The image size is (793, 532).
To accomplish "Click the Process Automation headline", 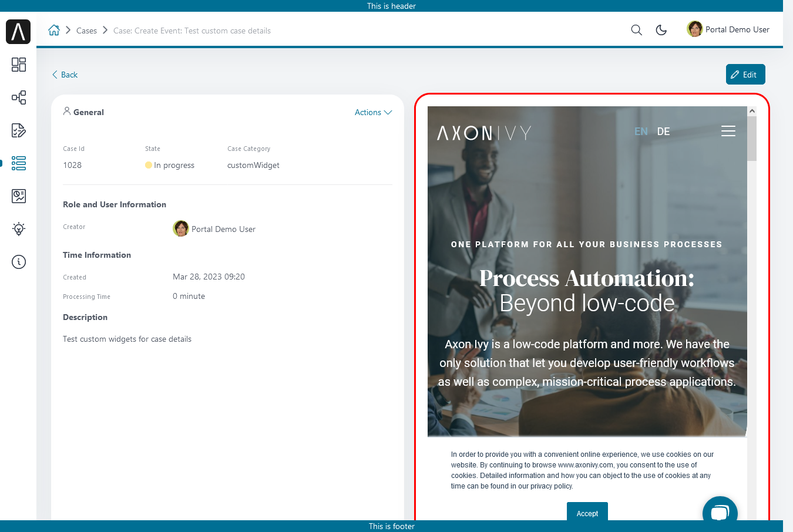I will 587,278.
